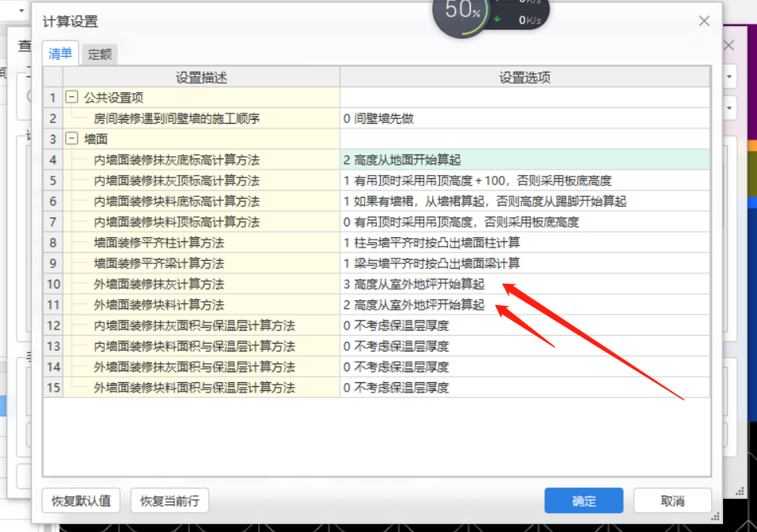Select row 内墙面装修抹灰底标高计算方法
The height and width of the screenshot is (532, 757).
pyautogui.click(x=201, y=160)
